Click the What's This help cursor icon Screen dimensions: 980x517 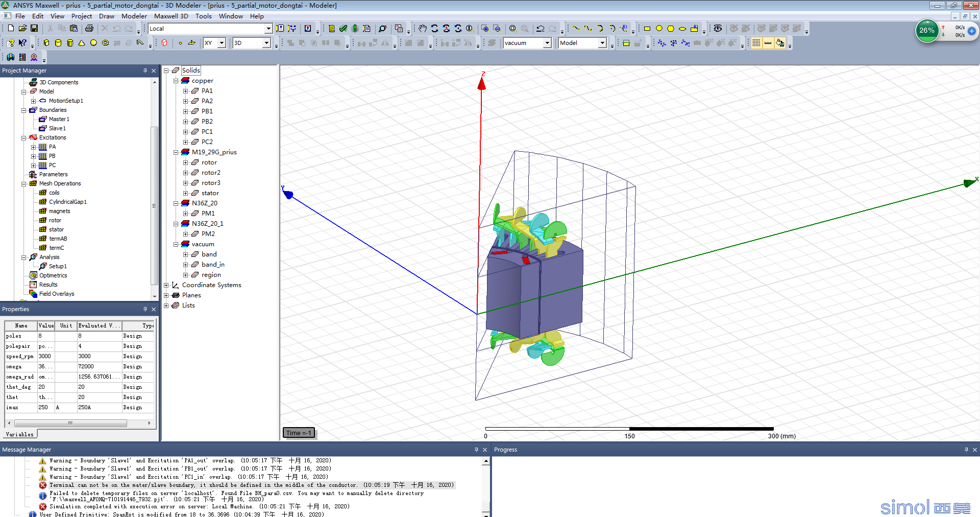point(22,43)
